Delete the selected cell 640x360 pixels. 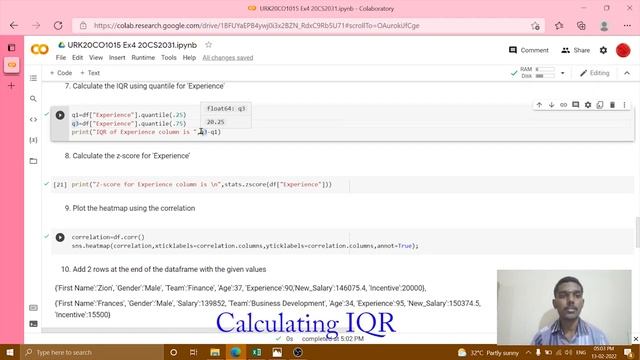click(612, 105)
